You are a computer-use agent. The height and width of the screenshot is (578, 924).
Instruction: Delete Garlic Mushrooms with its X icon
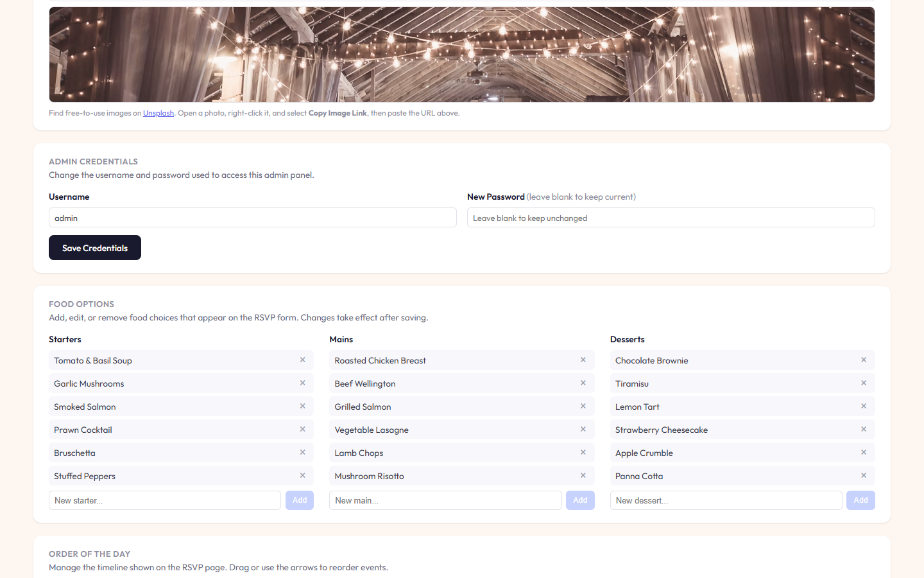coord(302,383)
